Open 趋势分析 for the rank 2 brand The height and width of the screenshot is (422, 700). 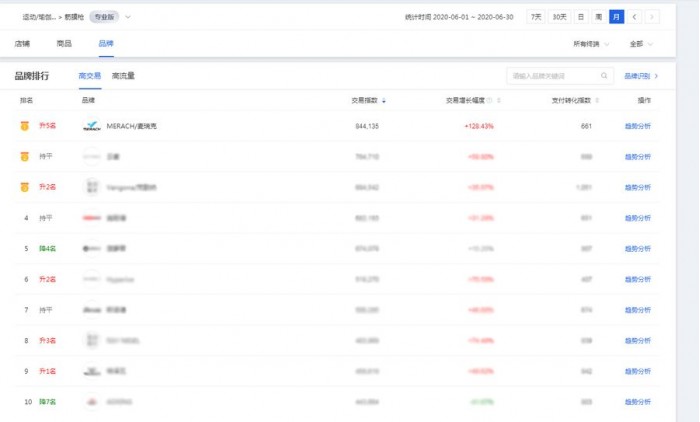tap(638, 157)
